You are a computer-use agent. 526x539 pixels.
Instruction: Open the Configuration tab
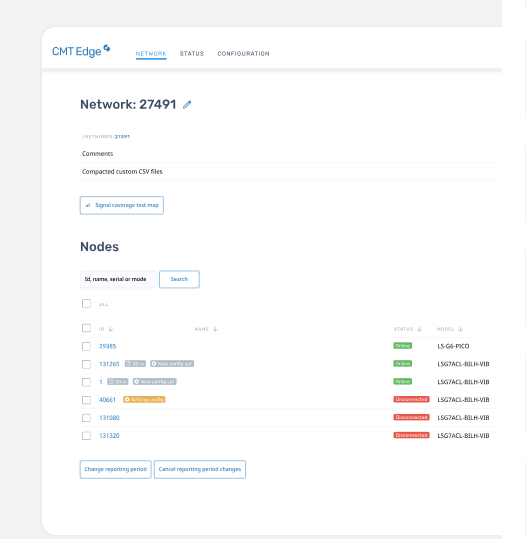[x=243, y=54]
